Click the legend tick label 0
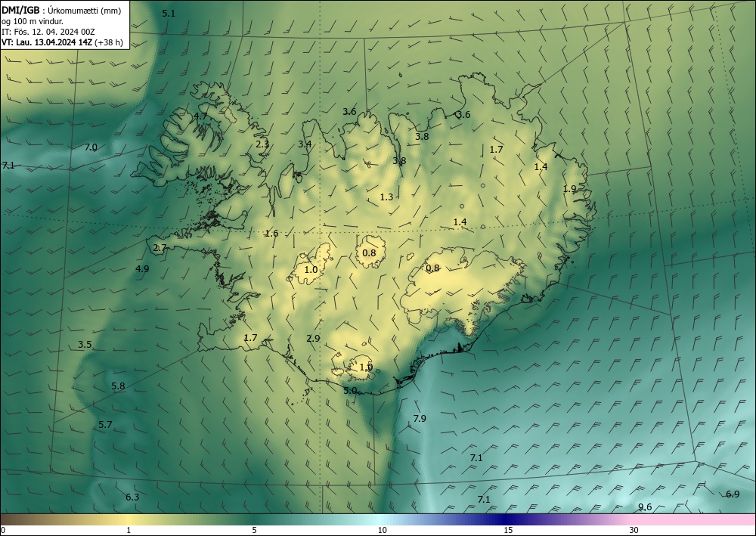 point(3,531)
